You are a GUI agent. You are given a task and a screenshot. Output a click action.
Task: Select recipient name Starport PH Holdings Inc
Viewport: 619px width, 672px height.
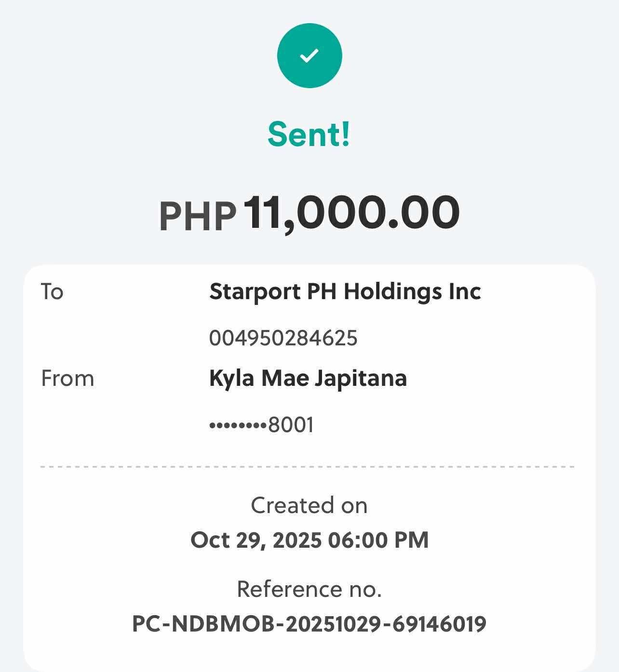tap(345, 291)
